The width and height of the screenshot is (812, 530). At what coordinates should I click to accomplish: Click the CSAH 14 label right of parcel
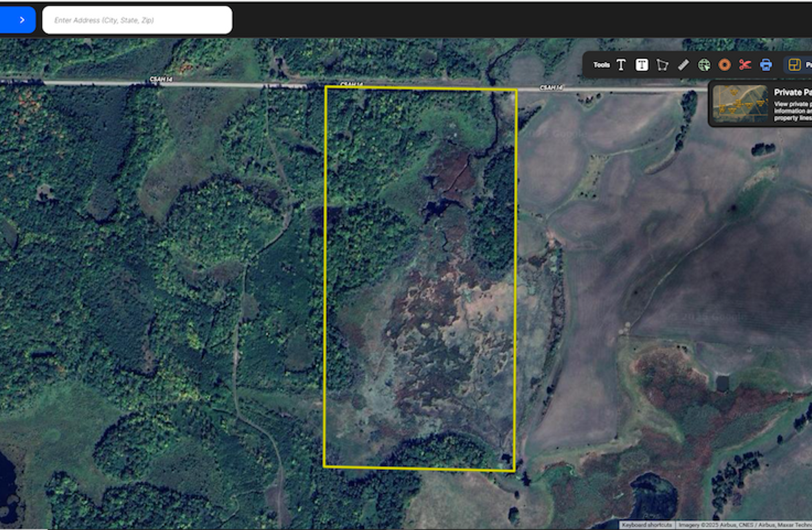coord(551,88)
